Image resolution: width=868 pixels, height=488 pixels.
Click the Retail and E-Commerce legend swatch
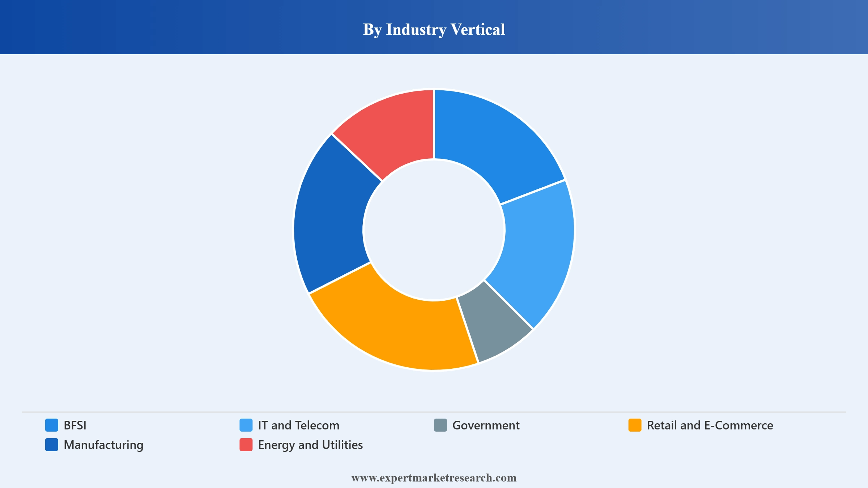click(635, 425)
